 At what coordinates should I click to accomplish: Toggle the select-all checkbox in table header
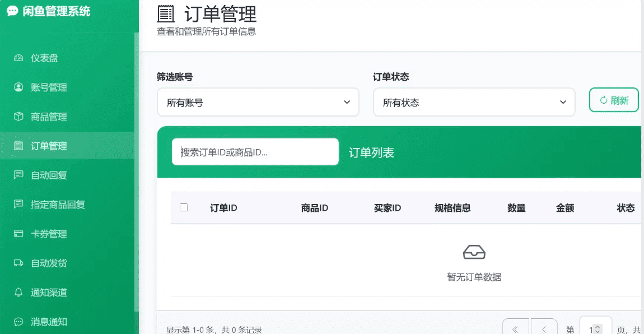tap(184, 207)
